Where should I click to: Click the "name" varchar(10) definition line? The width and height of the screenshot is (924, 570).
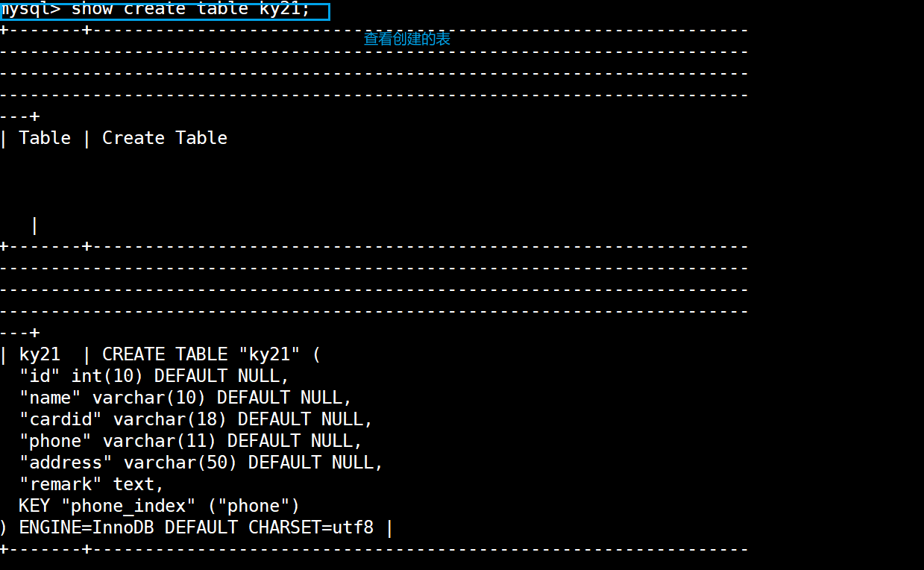[186, 398]
